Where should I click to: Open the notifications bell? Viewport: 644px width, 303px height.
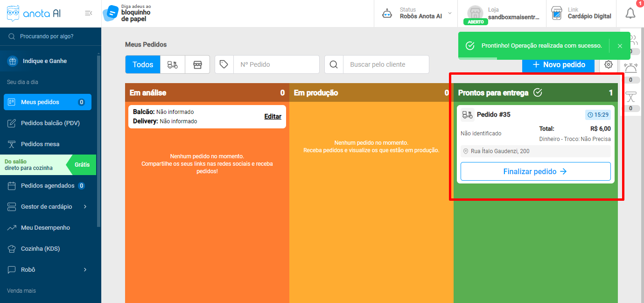pyautogui.click(x=630, y=13)
